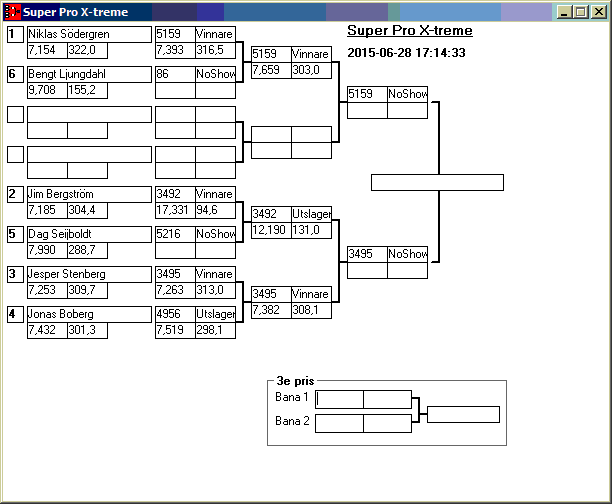Click the first Bana 2 field
The image size is (612, 504).
pyautogui.click(x=339, y=423)
